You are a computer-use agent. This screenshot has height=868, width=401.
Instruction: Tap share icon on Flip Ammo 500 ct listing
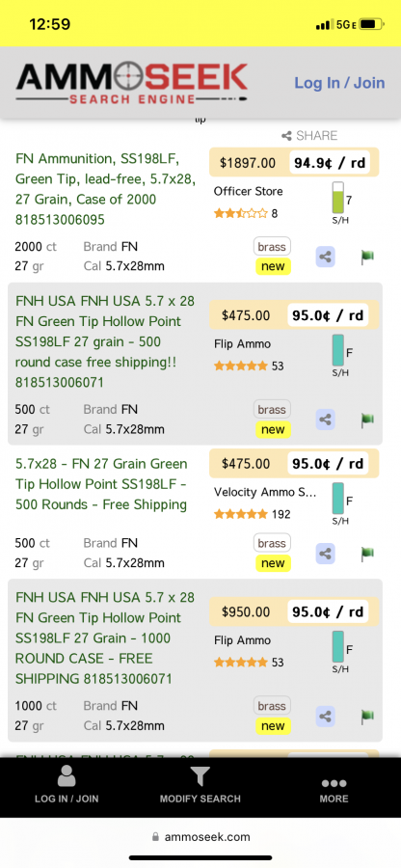326,420
